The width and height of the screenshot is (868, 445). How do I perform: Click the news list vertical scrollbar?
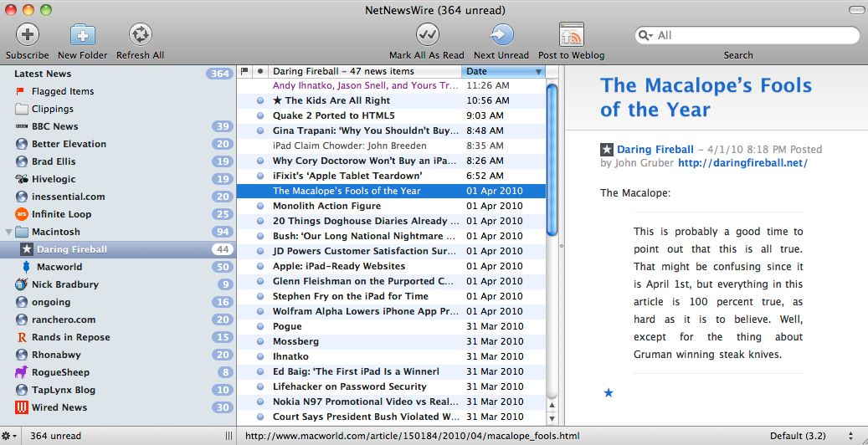[552, 159]
